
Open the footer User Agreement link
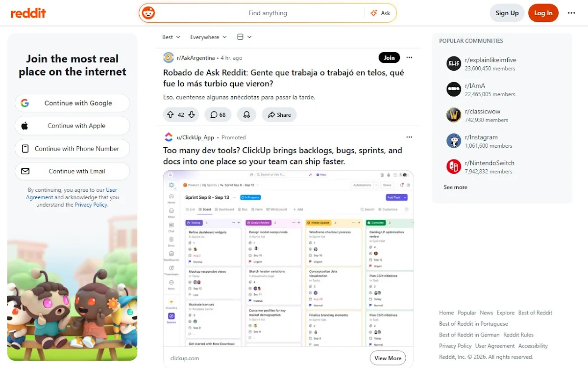click(x=495, y=346)
